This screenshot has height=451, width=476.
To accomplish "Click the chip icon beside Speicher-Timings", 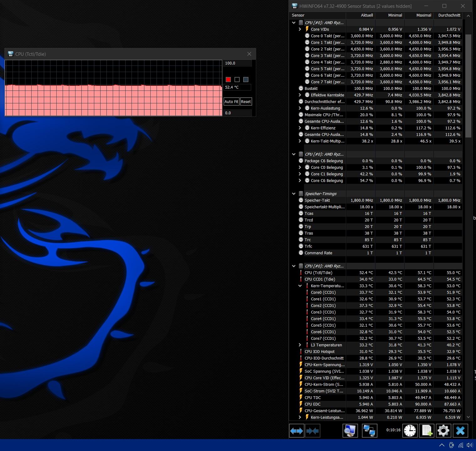I will pyautogui.click(x=301, y=194).
